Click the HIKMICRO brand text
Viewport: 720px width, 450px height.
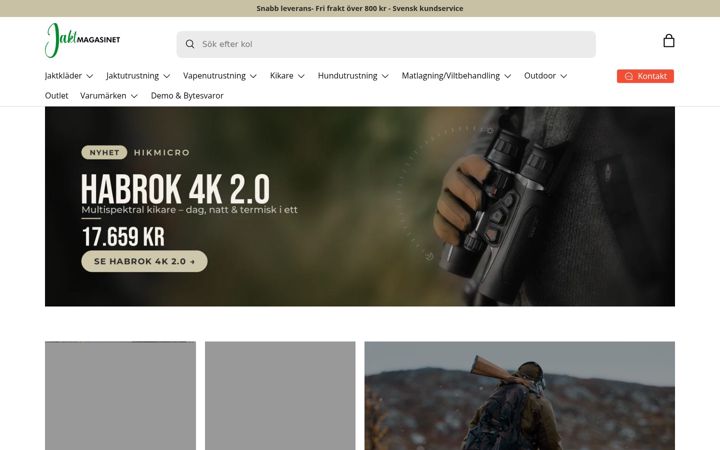pos(162,152)
